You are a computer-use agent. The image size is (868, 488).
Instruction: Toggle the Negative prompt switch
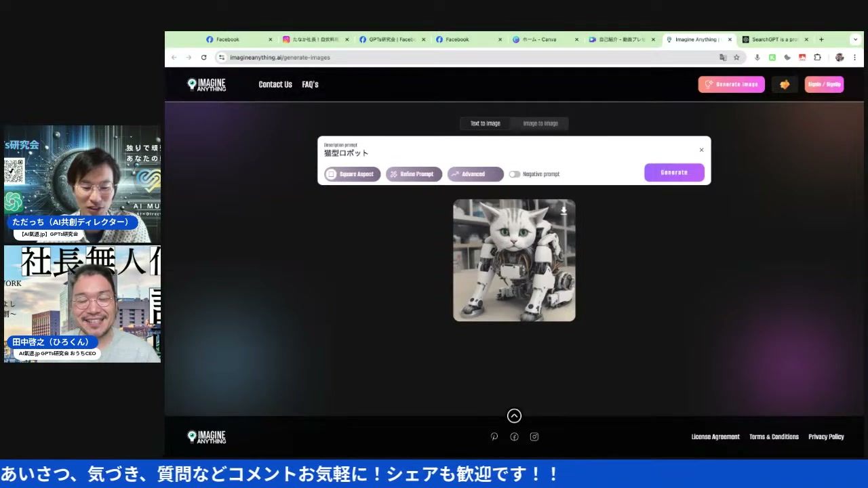coord(515,174)
